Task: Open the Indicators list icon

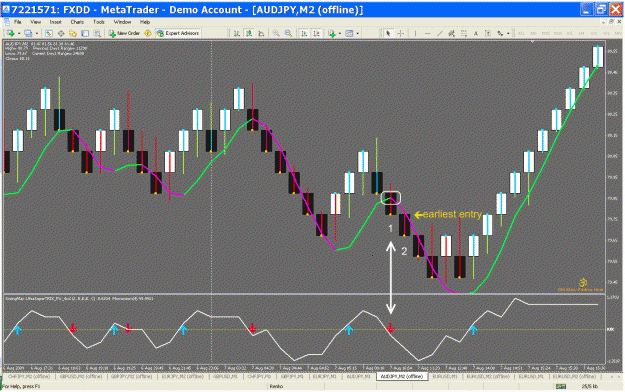Action: (x=332, y=33)
